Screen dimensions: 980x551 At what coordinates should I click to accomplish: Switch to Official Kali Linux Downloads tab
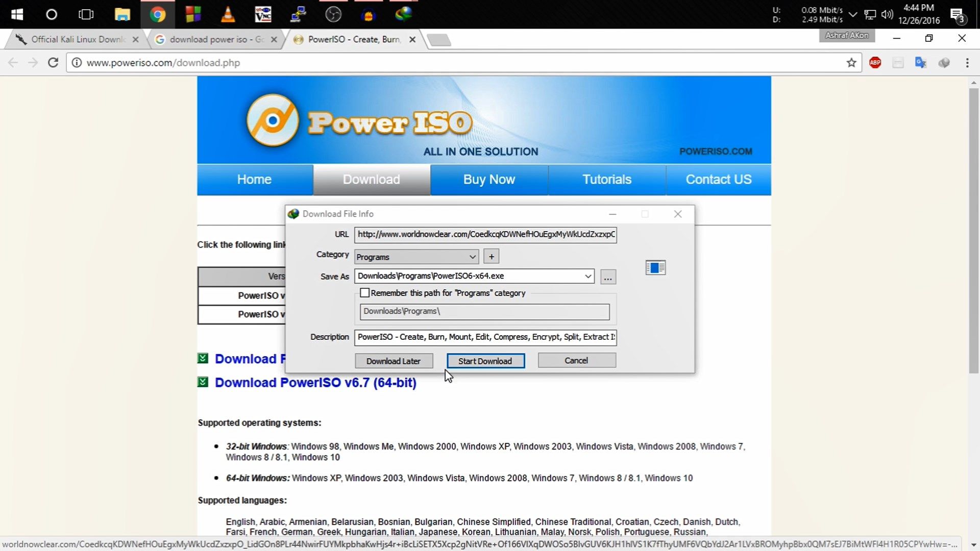tap(78, 39)
